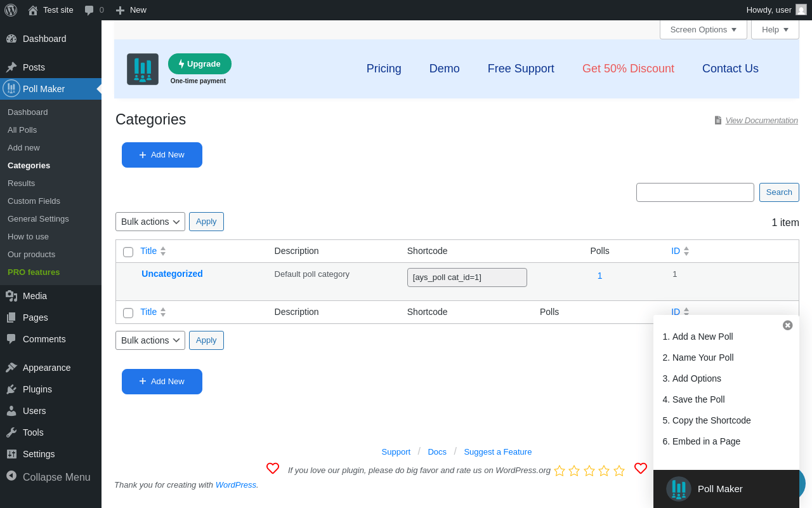
Task: Click the WordPress logo in admin bar
Action: (x=11, y=10)
